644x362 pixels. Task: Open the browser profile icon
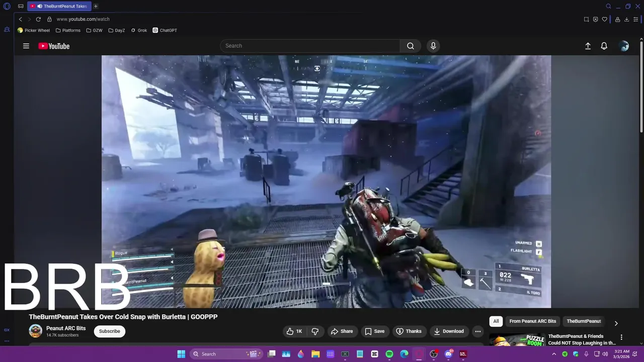[617, 19]
